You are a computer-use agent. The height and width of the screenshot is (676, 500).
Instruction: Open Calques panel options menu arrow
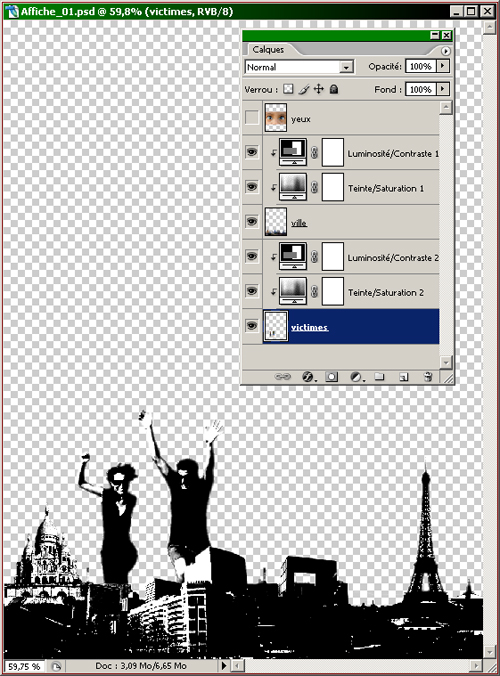[445, 51]
